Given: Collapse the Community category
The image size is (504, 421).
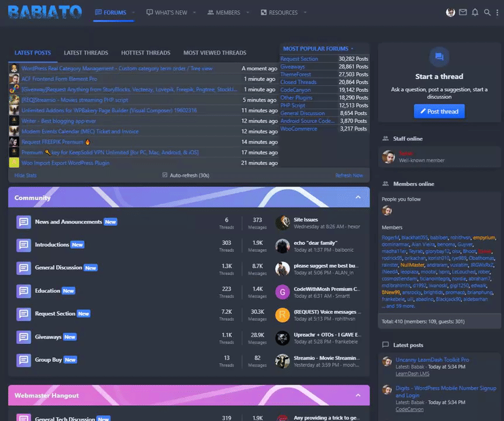Looking at the screenshot, I should tap(358, 197).
